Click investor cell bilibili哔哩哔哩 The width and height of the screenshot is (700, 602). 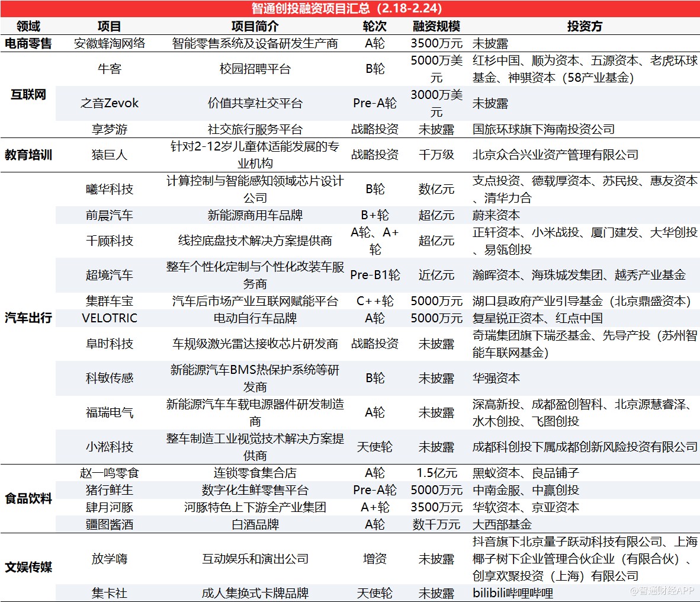[512, 593]
